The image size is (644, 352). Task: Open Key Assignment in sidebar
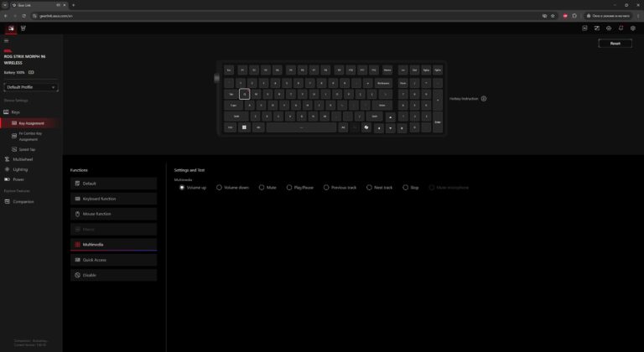coord(31,123)
